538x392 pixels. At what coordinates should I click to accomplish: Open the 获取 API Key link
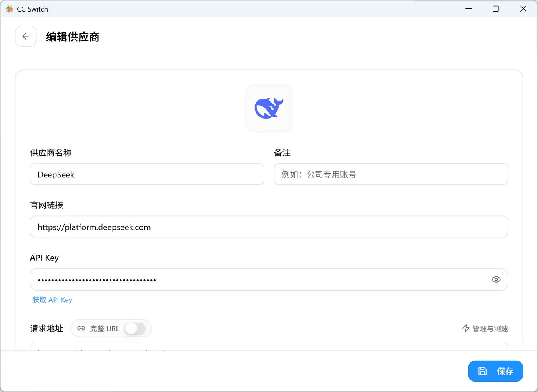tap(52, 300)
